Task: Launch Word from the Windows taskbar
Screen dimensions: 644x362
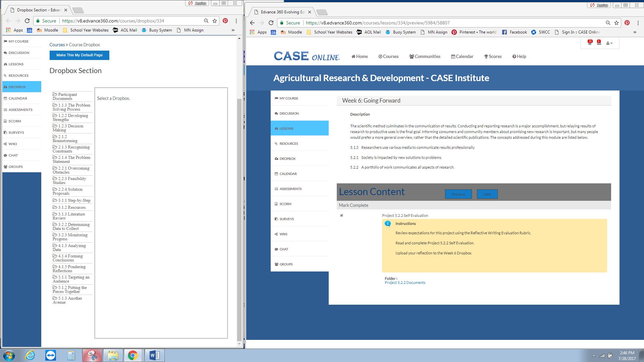Action: coord(154,355)
